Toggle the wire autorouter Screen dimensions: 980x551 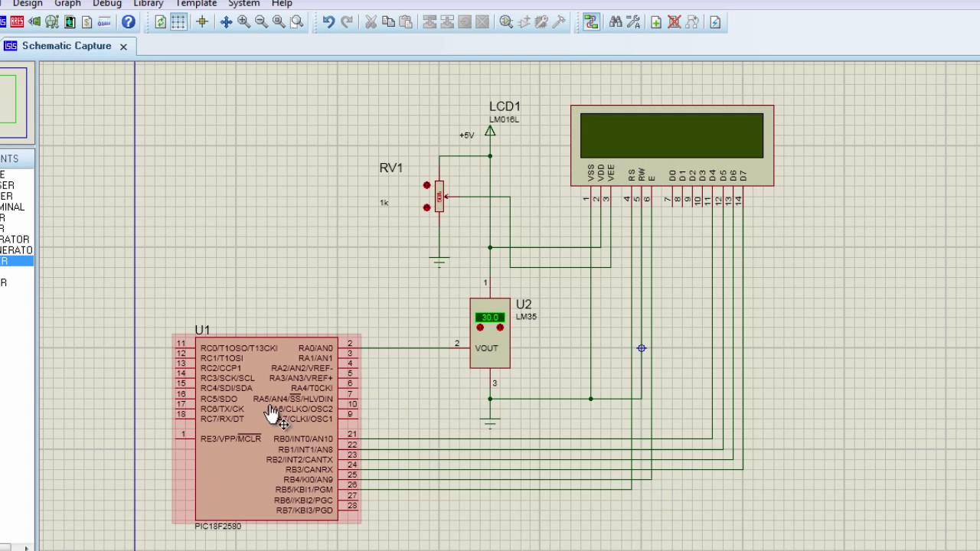pyautogui.click(x=591, y=22)
